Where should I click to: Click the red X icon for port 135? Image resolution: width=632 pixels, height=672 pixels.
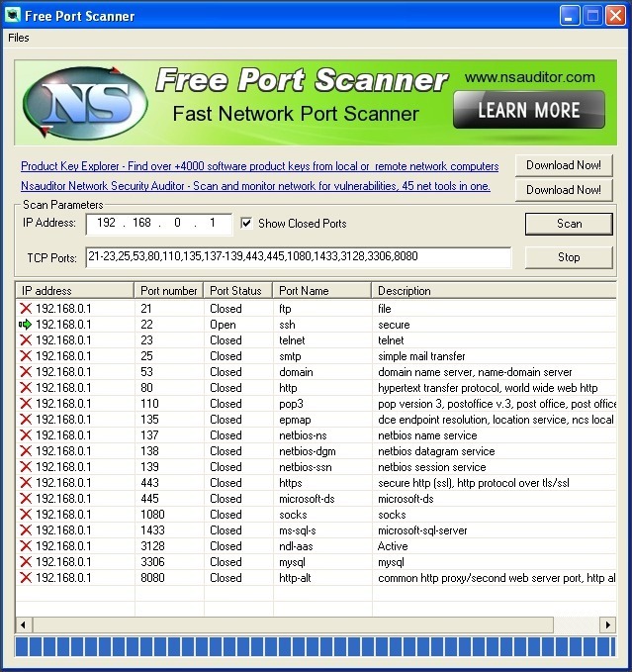tap(26, 420)
